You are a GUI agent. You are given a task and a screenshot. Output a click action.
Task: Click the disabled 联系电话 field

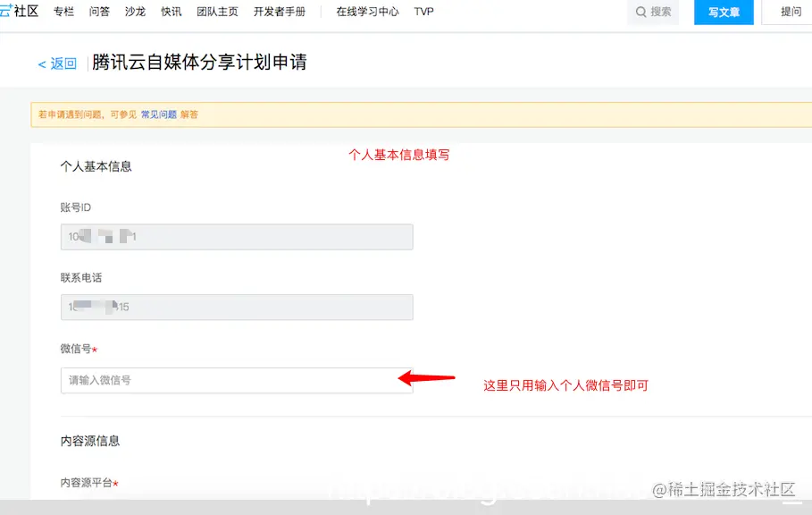tap(237, 308)
